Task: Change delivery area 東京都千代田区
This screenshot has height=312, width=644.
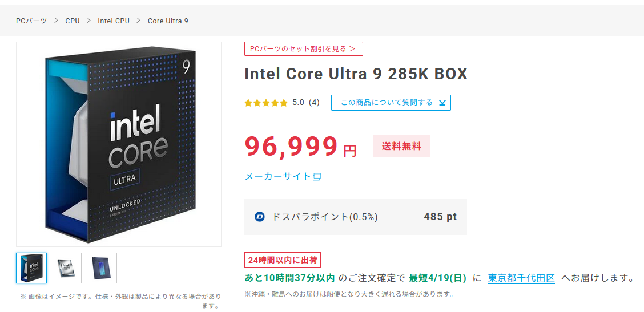Action: pos(521,278)
